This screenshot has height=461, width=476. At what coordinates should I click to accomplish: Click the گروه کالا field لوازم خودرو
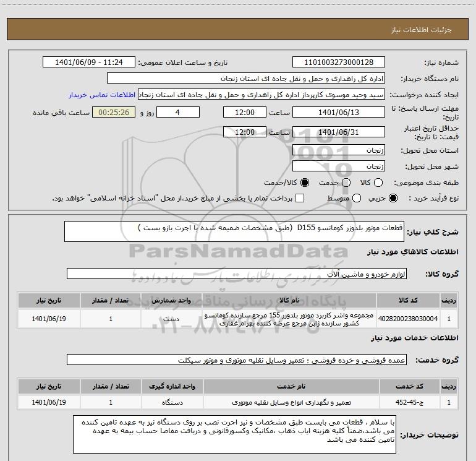(237, 274)
